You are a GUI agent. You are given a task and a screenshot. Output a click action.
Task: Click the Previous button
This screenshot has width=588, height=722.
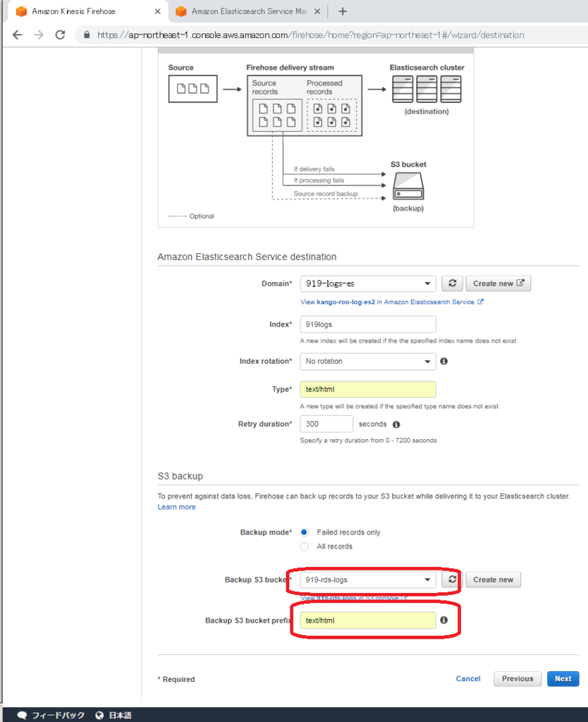click(x=517, y=679)
